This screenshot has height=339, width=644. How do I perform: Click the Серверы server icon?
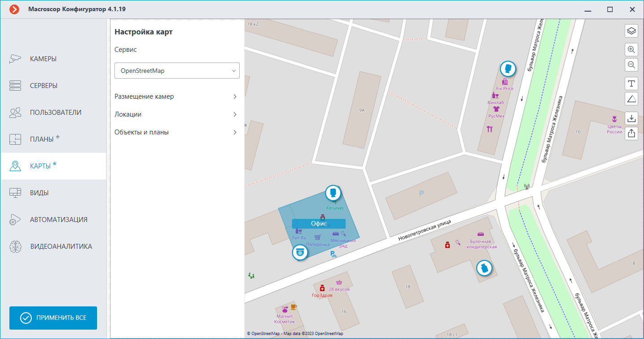tap(15, 86)
